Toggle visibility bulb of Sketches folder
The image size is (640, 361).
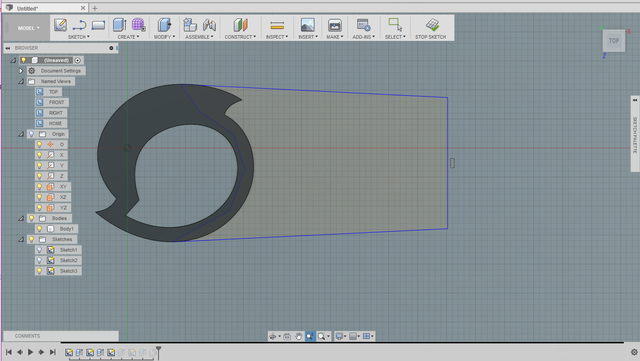tap(31, 239)
